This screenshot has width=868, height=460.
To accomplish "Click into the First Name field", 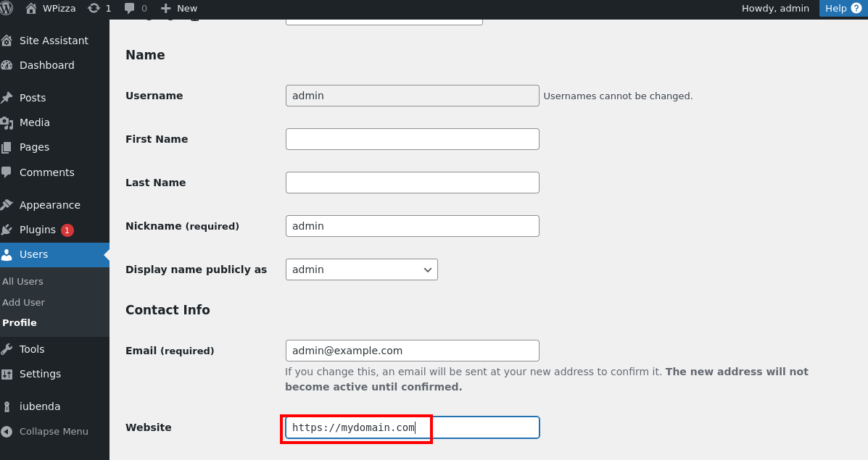I will click(412, 139).
